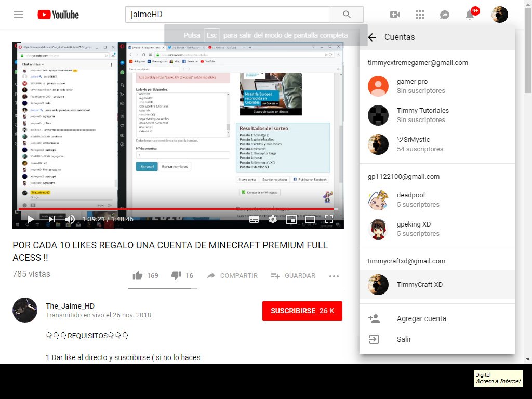Click The_Jaime_HD channel avatar
Viewport: 532px width, 399px height.
click(x=25, y=310)
